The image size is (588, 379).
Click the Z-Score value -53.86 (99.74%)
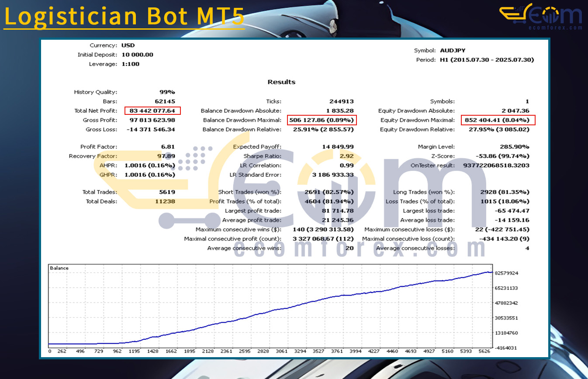click(x=502, y=156)
